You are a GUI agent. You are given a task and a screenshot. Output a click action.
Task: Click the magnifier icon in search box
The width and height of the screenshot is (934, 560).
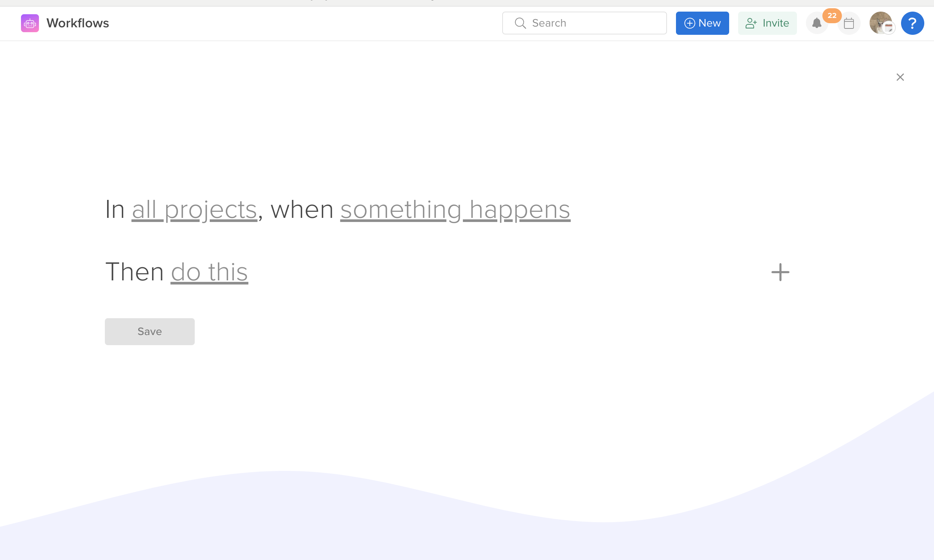[520, 23]
